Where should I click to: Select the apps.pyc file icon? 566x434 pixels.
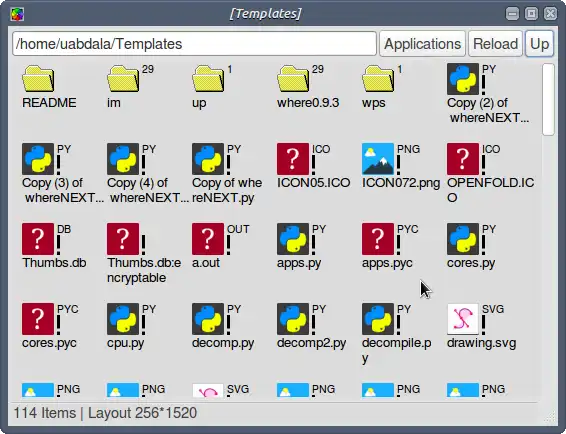click(x=378, y=239)
